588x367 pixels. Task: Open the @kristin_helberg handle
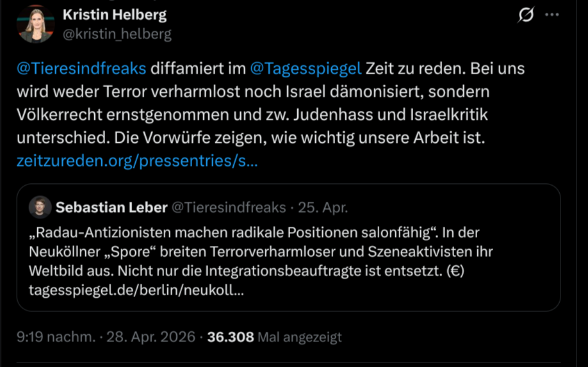click(117, 34)
